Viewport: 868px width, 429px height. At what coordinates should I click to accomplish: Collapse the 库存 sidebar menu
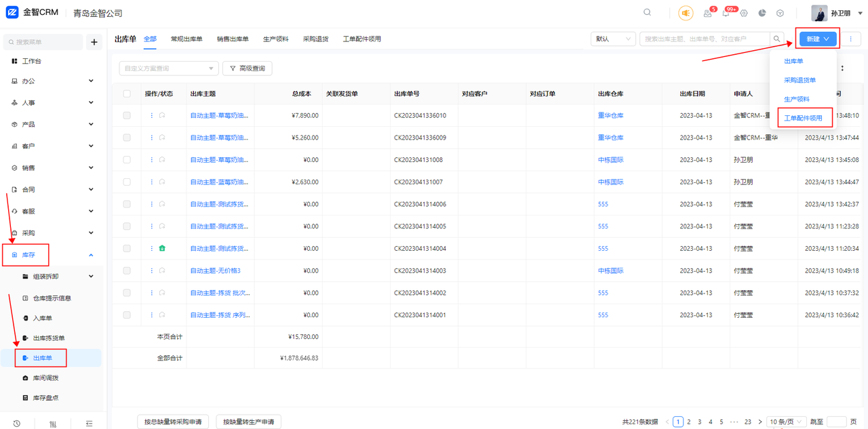point(91,255)
